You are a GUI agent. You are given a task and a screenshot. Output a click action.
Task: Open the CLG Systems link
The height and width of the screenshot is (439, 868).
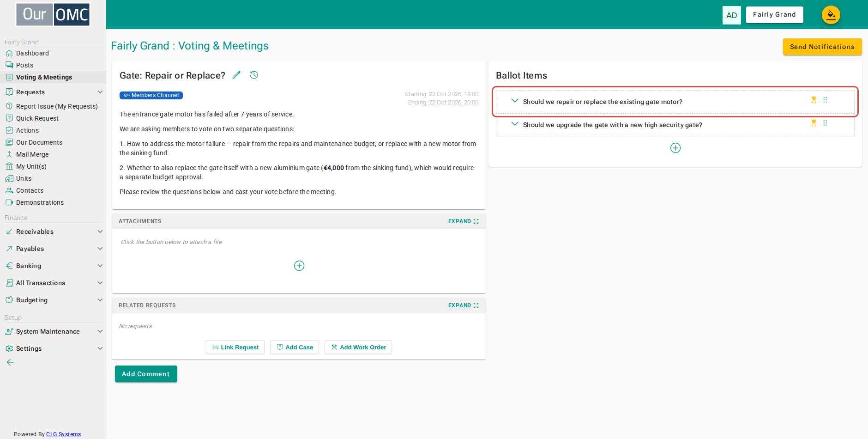[63, 434]
